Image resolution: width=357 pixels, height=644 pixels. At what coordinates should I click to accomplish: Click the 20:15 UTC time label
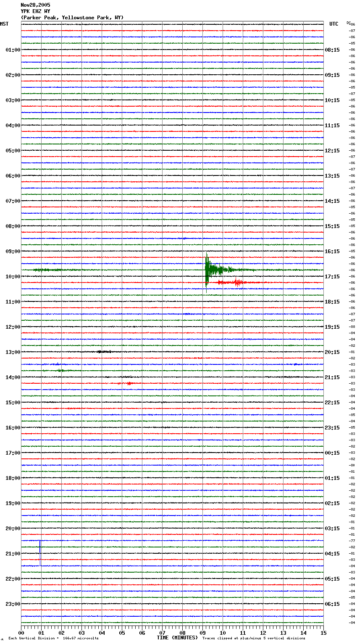pos(332,352)
